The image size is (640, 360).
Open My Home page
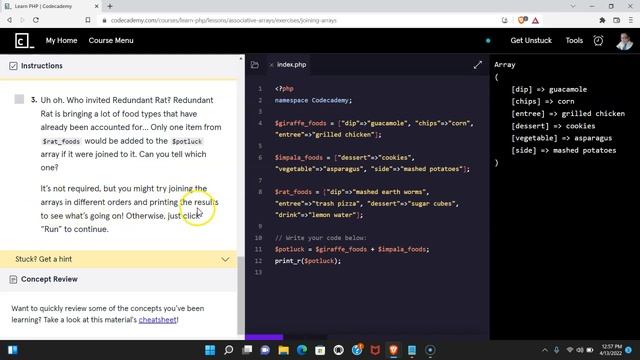(x=61, y=40)
